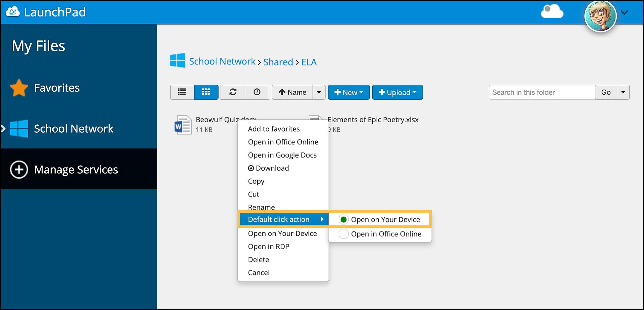The width and height of the screenshot is (644, 310).
Task: Open the New dropdown button
Action: tap(348, 92)
